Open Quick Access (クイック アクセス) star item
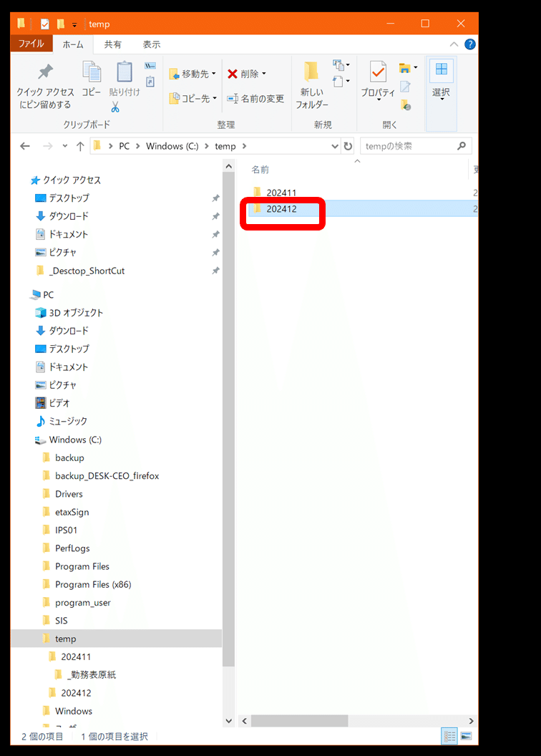Image resolution: width=541 pixels, height=756 pixels. click(x=66, y=180)
